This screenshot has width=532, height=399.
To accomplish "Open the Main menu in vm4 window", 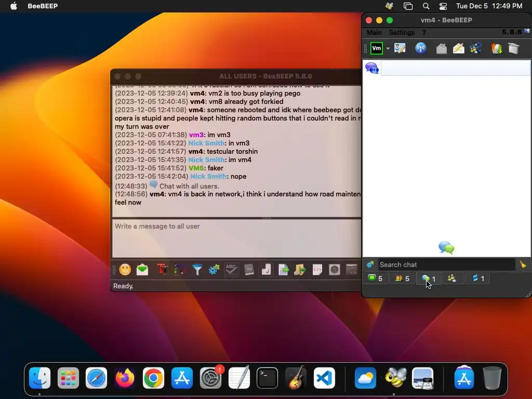I will 374,32.
